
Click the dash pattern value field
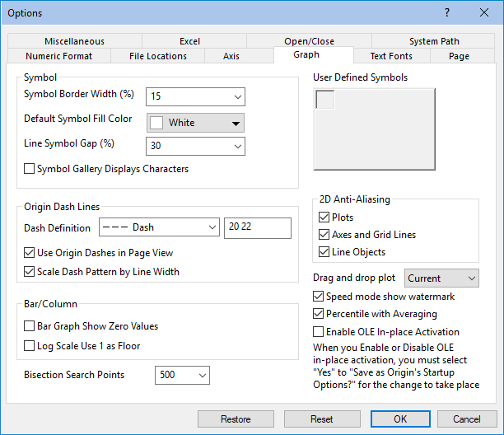[x=257, y=227]
